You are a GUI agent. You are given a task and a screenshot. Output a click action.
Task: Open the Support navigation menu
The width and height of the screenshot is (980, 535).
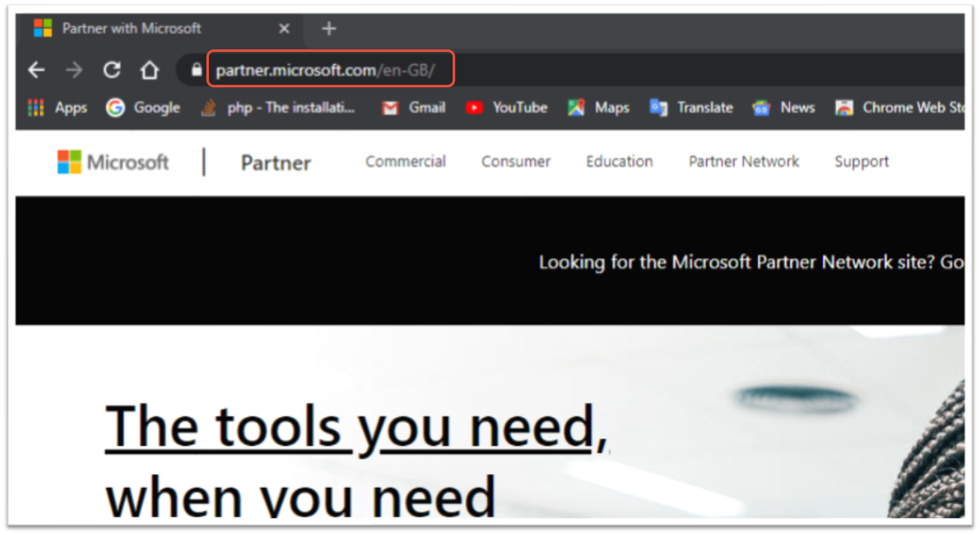pyautogui.click(x=862, y=162)
